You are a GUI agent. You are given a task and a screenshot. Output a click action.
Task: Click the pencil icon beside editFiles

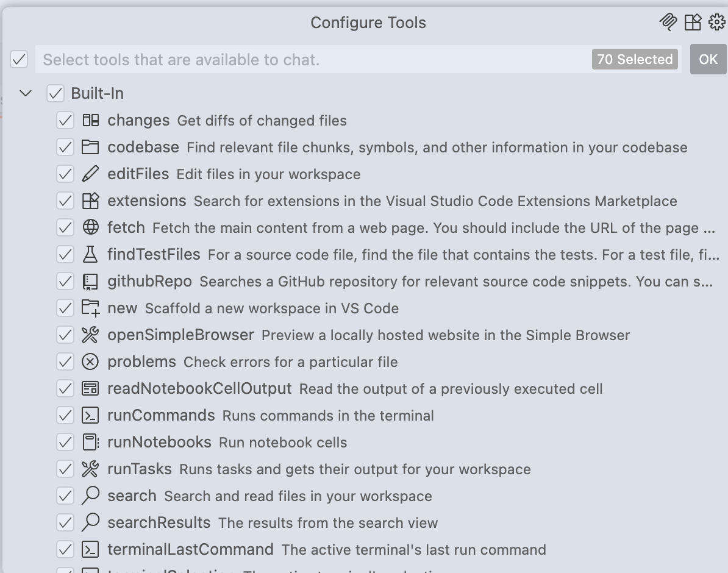pyautogui.click(x=90, y=174)
